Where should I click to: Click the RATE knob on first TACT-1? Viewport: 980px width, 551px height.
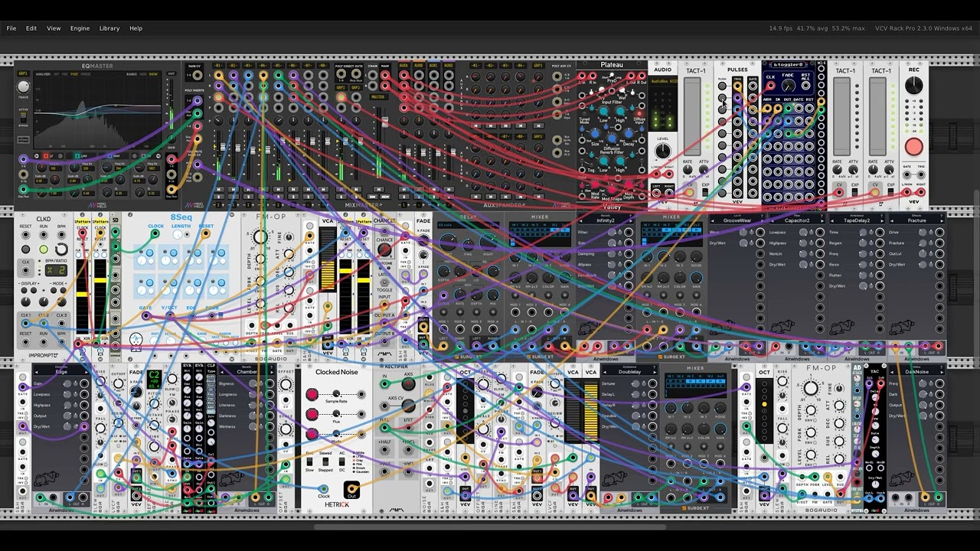click(x=688, y=169)
